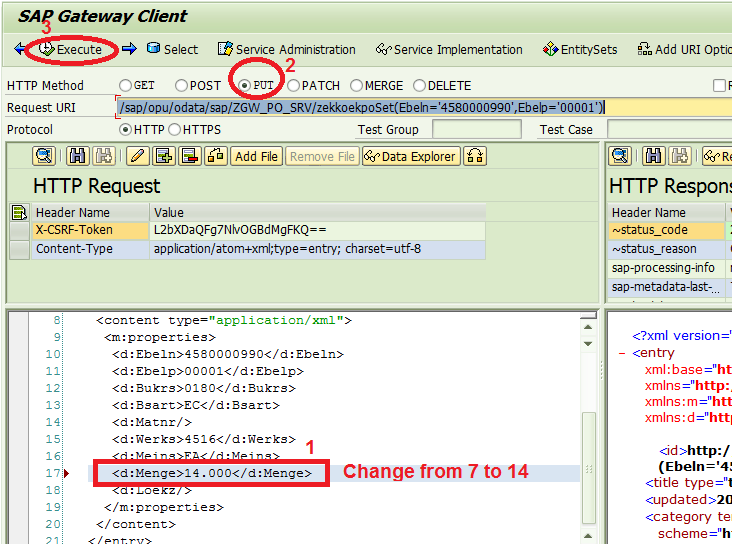Open the Data Explorer
This screenshot has height=545, width=732.
click(x=411, y=156)
